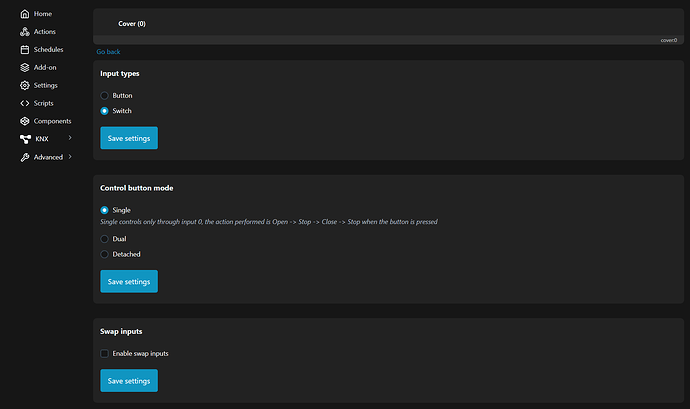Click the KNX network icon
The height and width of the screenshot is (409, 690).
tap(25, 139)
